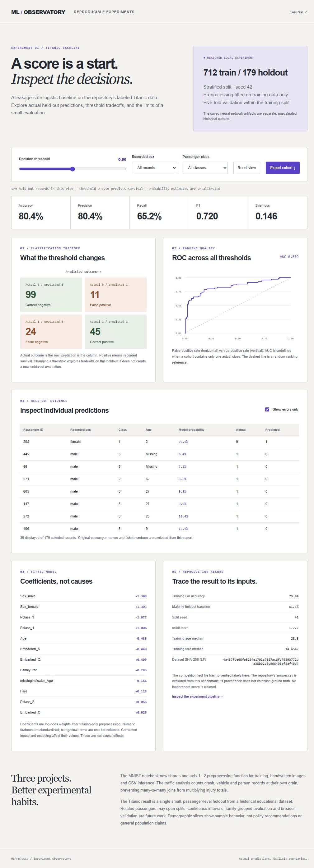Click the Export cohort button
Screen dimensions: 314x868
pyautogui.click(x=282, y=168)
